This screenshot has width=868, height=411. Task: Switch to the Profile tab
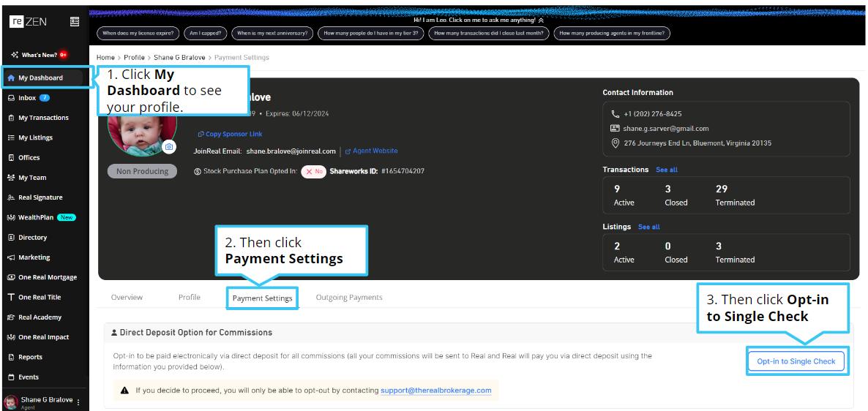(x=190, y=297)
